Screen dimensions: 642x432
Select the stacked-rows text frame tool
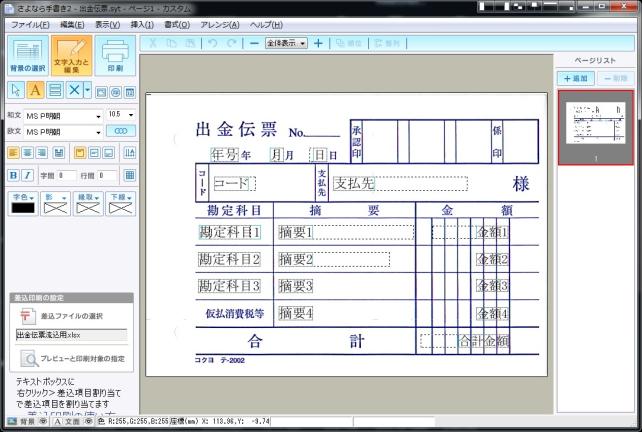[x=55, y=90]
